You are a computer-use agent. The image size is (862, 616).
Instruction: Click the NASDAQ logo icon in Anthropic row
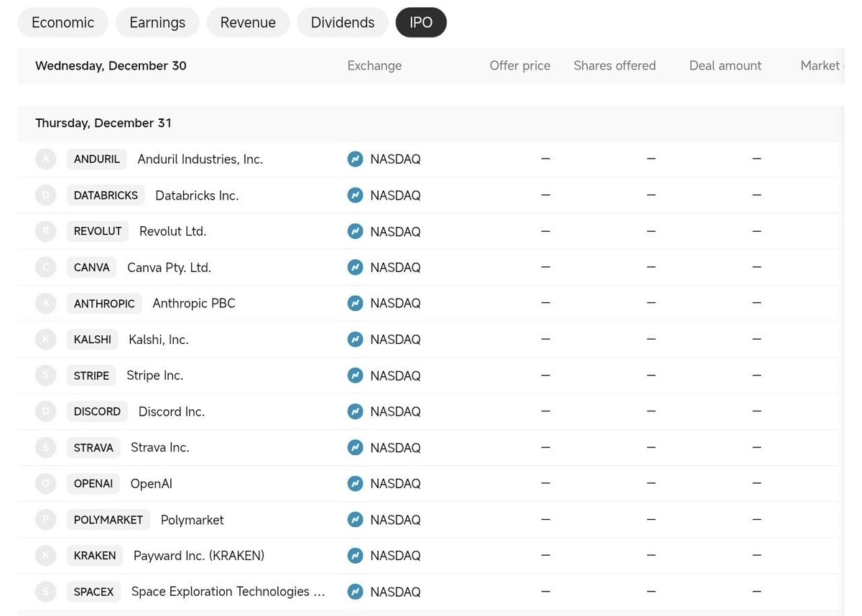355,303
